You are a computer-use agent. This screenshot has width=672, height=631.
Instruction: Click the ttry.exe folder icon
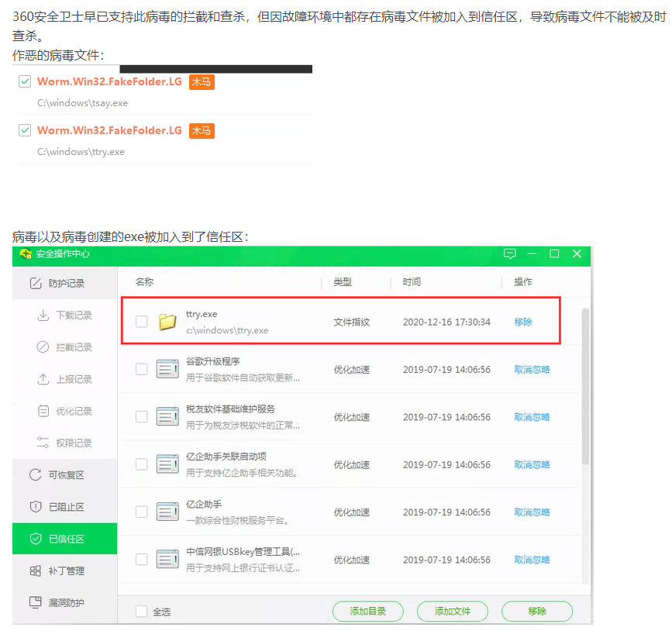click(167, 322)
